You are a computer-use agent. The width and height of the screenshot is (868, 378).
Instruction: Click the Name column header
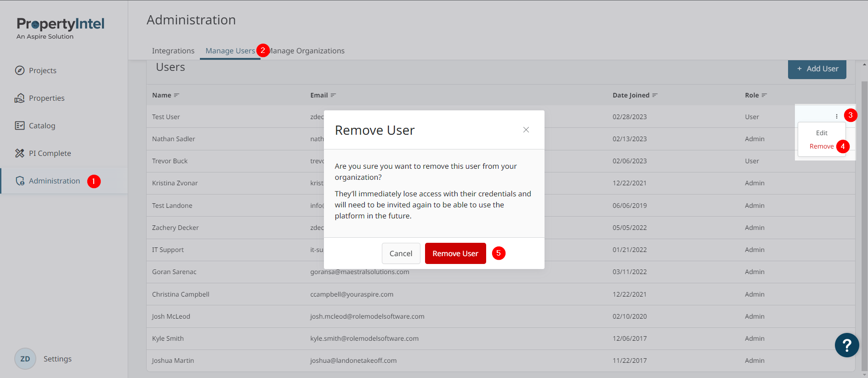click(162, 95)
